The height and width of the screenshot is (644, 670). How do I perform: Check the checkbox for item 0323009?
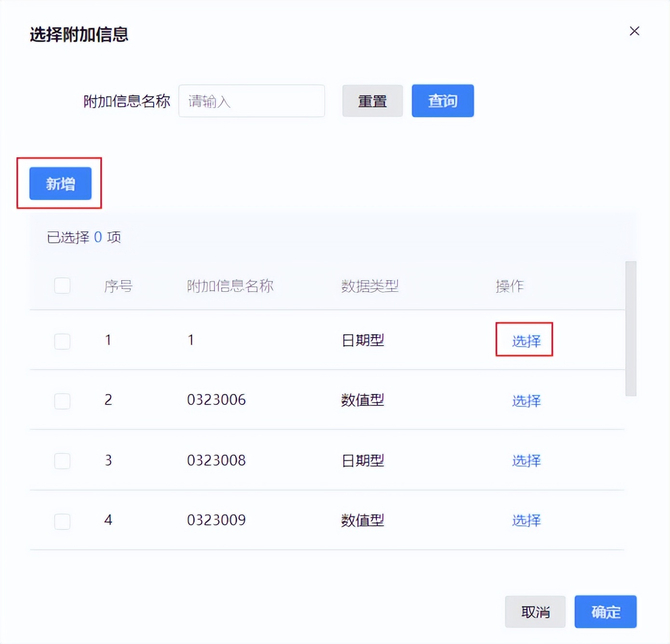coord(62,521)
